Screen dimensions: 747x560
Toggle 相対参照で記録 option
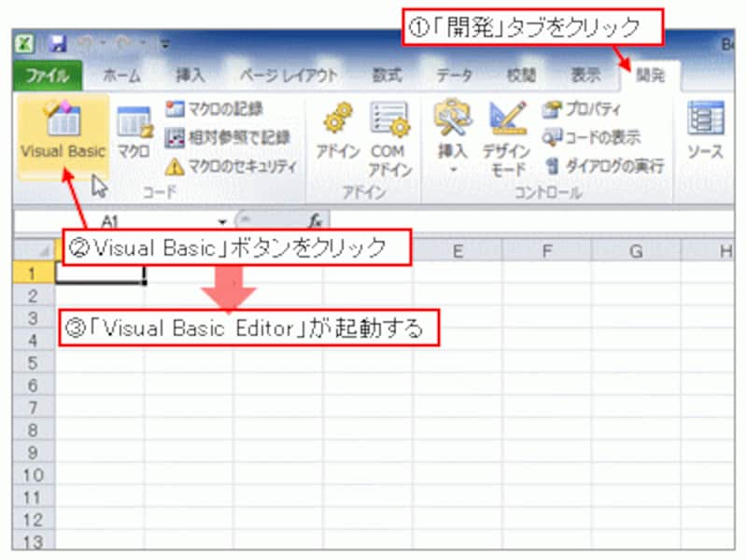tap(227, 137)
